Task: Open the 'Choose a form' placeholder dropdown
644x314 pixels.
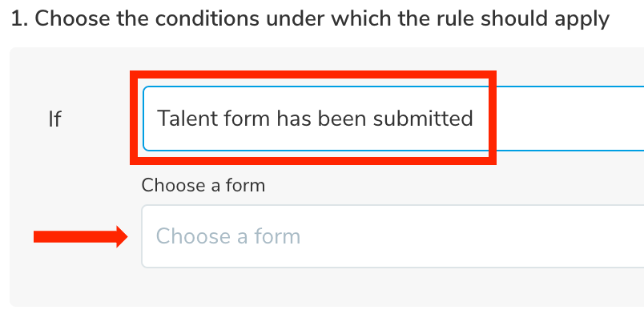Action: click(x=392, y=236)
